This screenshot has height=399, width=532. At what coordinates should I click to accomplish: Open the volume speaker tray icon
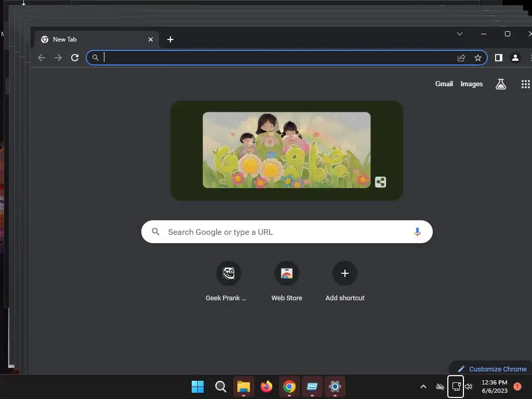click(x=469, y=387)
